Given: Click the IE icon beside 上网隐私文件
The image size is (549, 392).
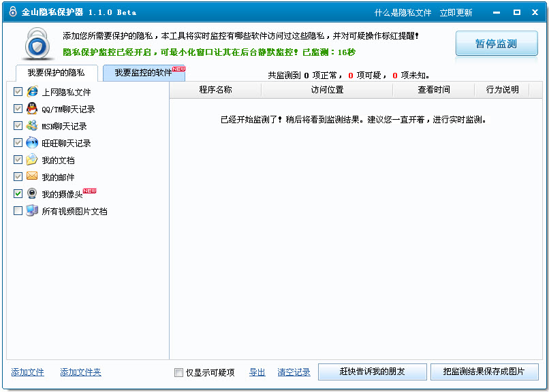Looking at the screenshot, I should click(32, 91).
